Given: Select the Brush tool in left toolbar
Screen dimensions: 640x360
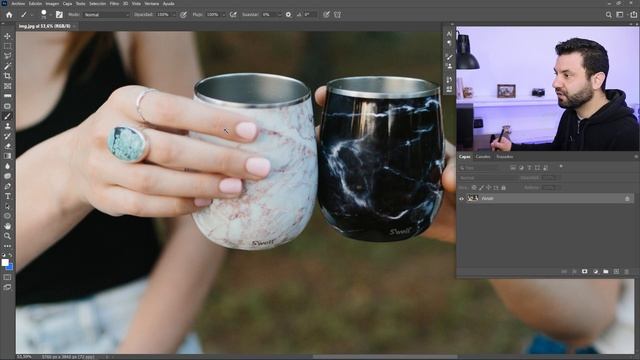Looking at the screenshot, I should click(7, 116).
